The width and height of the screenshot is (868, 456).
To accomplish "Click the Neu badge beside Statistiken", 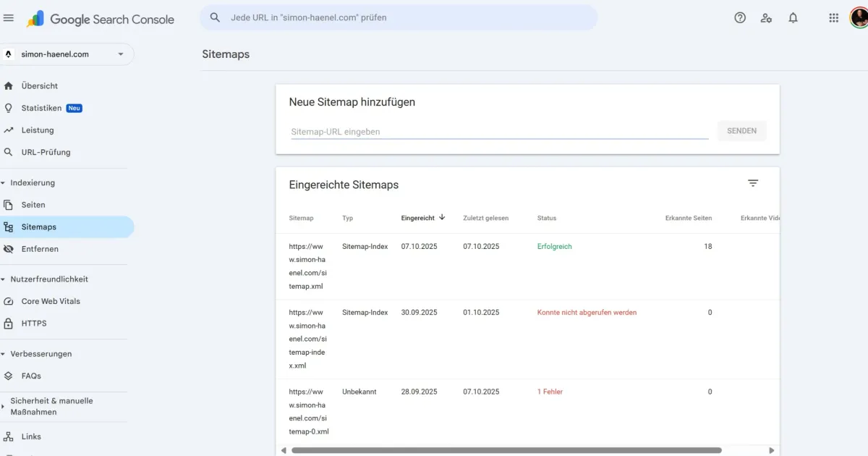I will (x=75, y=108).
